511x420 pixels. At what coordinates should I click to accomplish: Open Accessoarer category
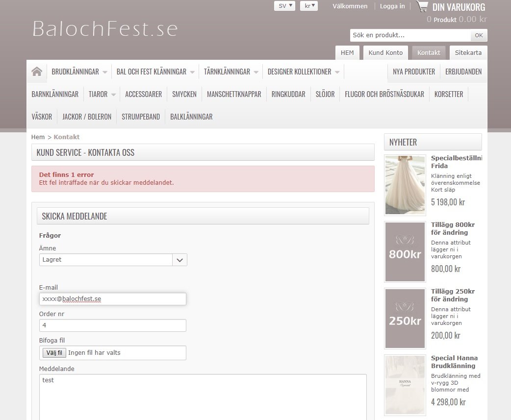pyautogui.click(x=143, y=94)
